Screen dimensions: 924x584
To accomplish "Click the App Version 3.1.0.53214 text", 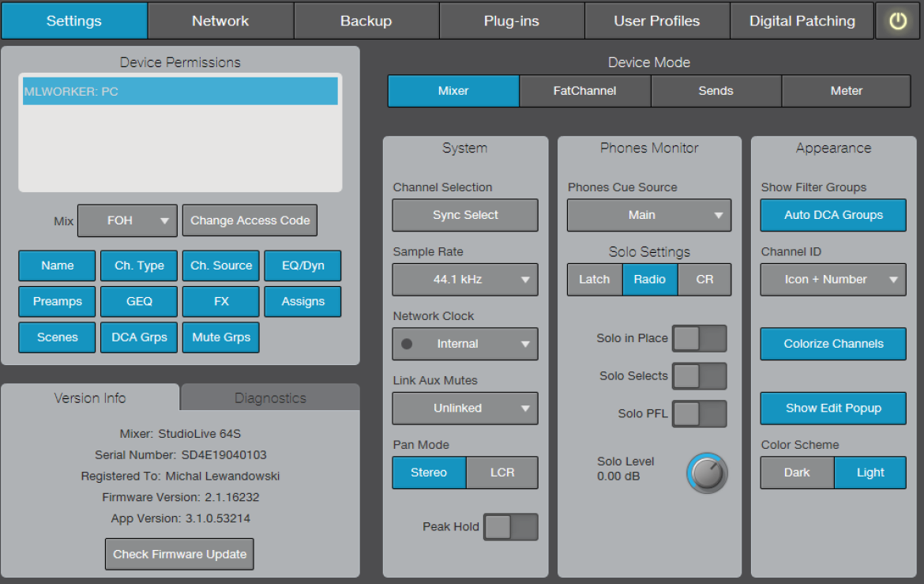I will 180,518.
